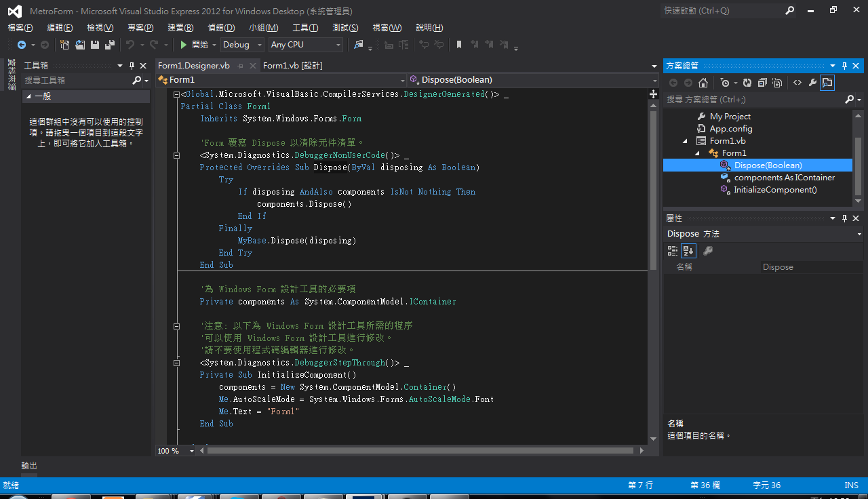Open the Toolbox panel options dropdown arrow
The width and height of the screenshot is (868, 499).
(x=120, y=66)
